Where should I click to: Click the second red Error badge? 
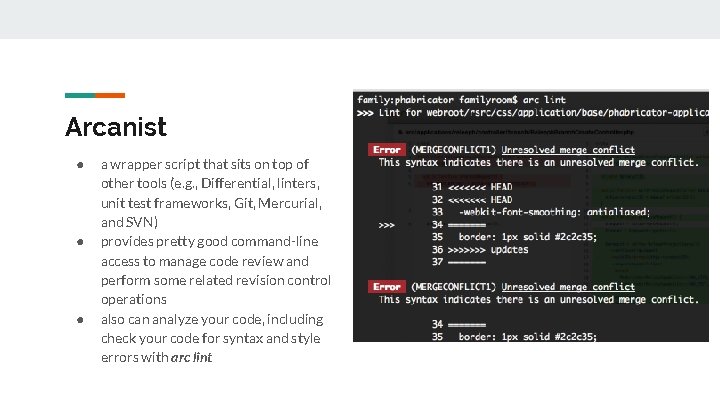coord(386,287)
